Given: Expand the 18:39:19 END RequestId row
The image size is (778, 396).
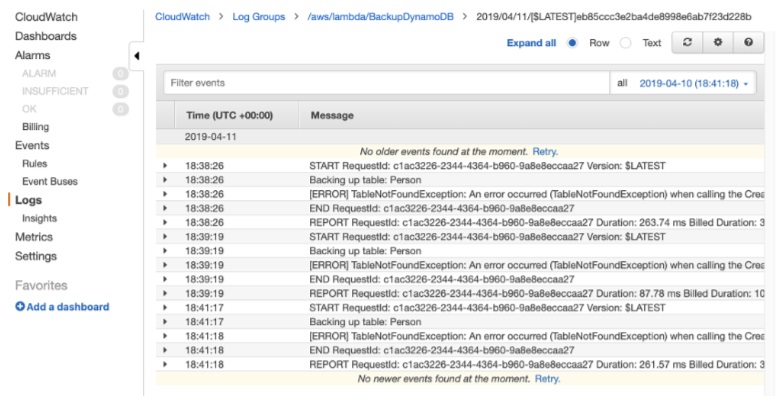Looking at the screenshot, I should tap(165, 279).
